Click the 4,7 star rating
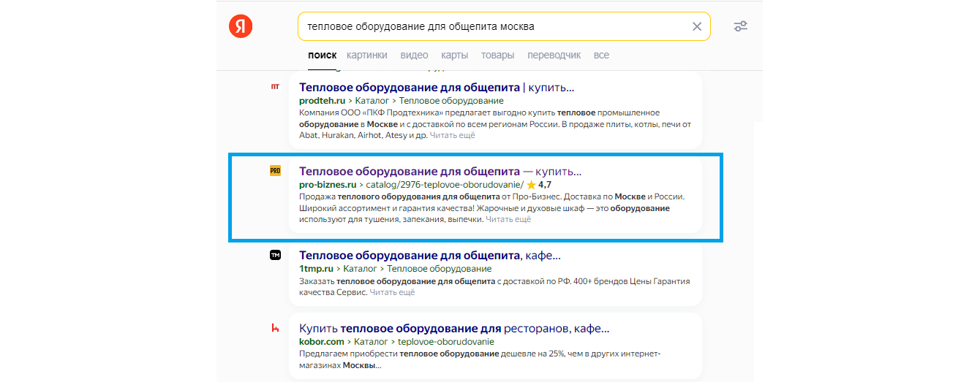This screenshot has width=980, height=382. point(539,185)
